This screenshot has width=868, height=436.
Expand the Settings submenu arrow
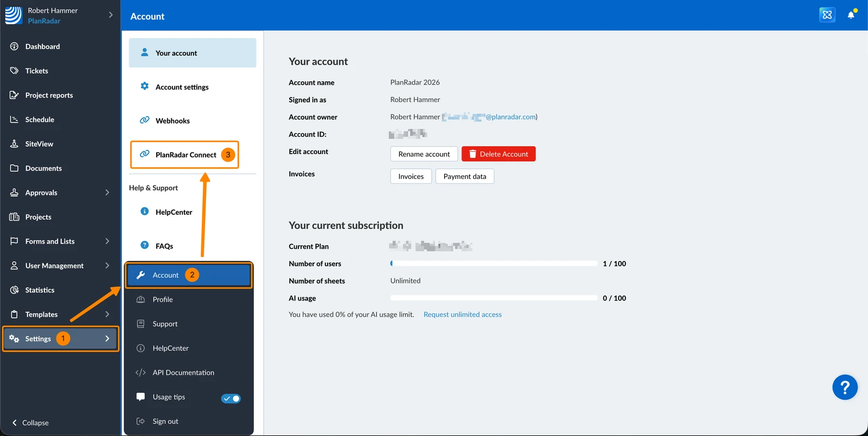(107, 339)
